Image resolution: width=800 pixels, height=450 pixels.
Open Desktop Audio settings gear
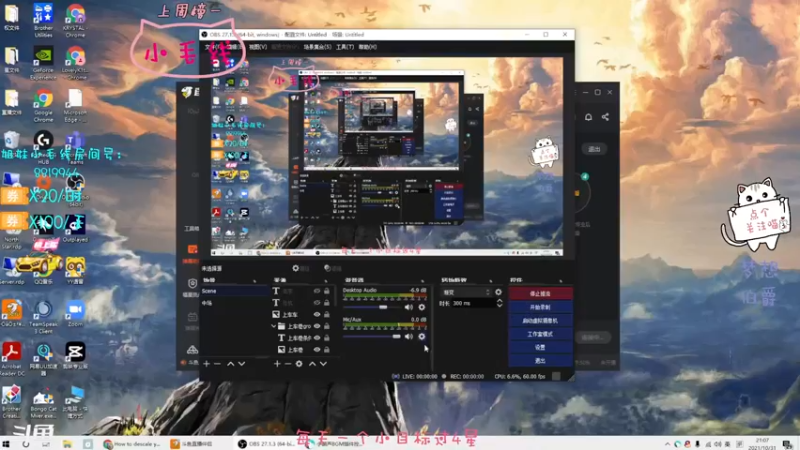421,307
